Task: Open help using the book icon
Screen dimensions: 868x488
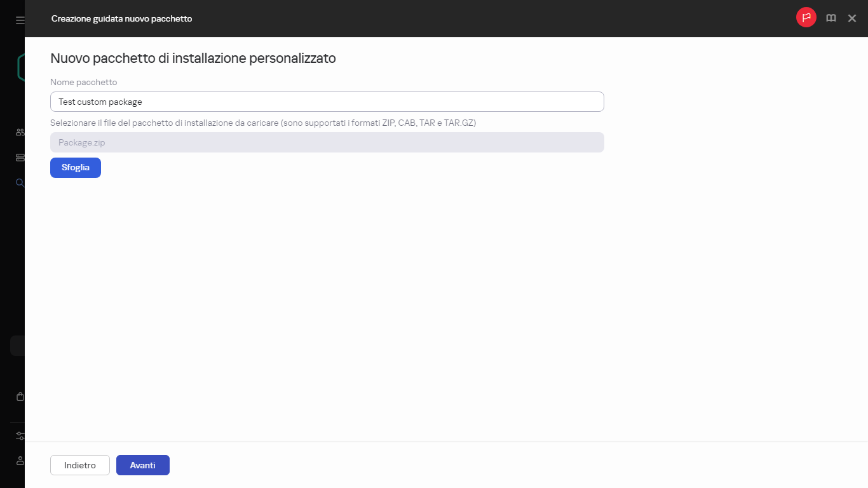Action: (x=831, y=18)
